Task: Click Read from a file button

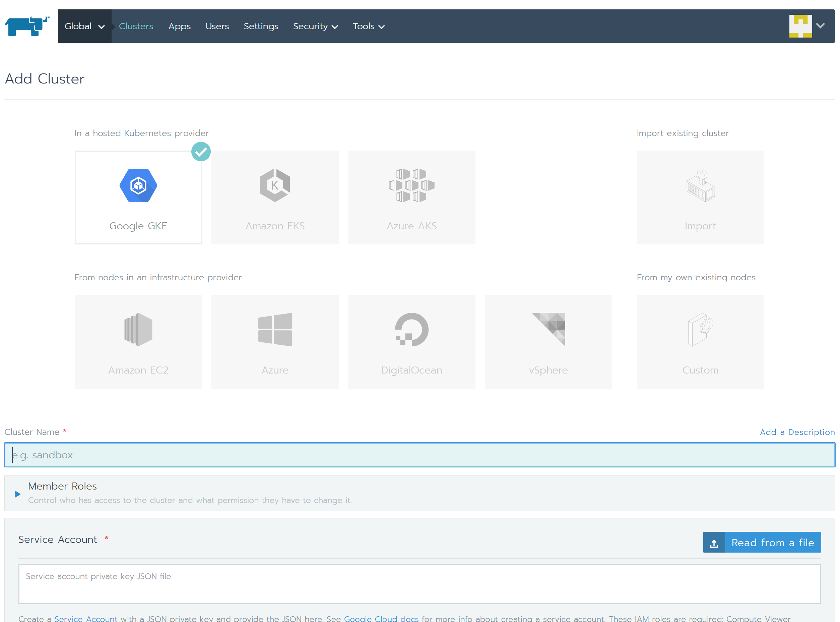Action: click(762, 543)
